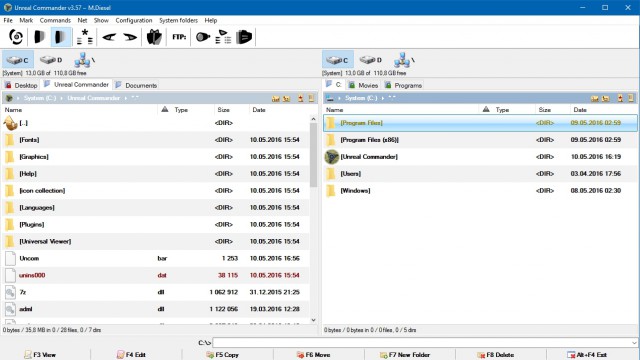Open the command line dropdown arrow
Viewport: 640px width, 360px height.
click(x=634, y=343)
